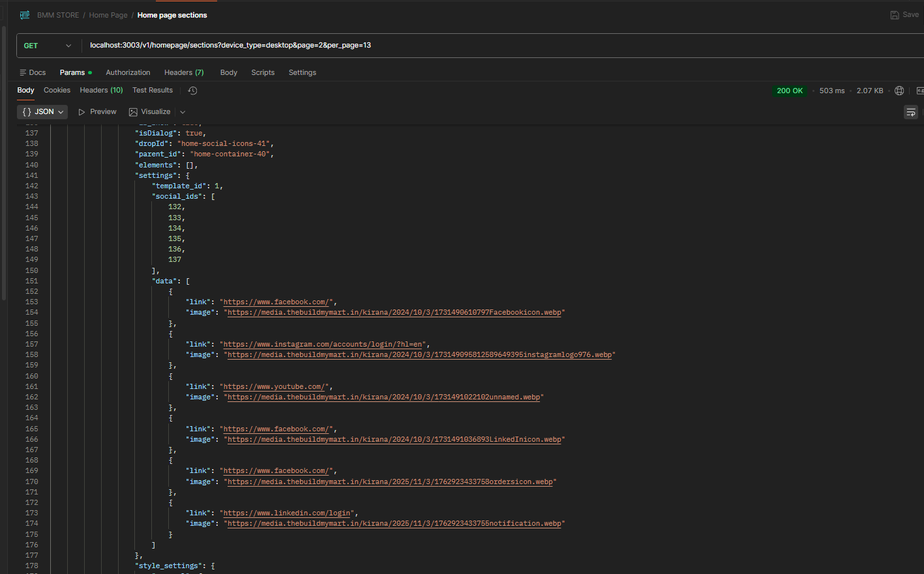Click the line number 178 in the gutter
This screenshot has height=574, width=924.
32,566
